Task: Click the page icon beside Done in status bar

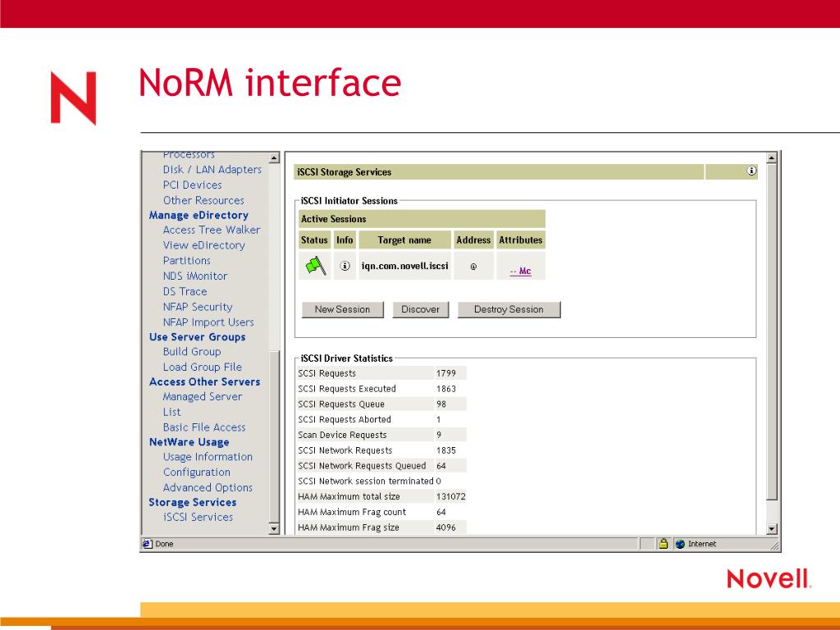Action: click(148, 544)
